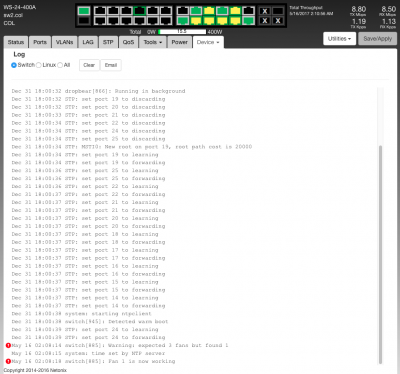The width and height of the screenshot is (400, 374).
Task: Click 'time set by NTP server' log line
Action: pyautogui.click(x=88, y=353)
